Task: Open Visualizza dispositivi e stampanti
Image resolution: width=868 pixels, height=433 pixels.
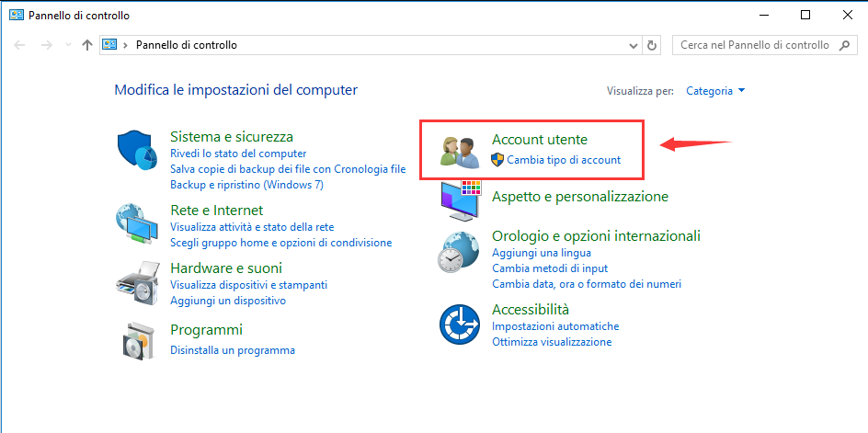Action: point(248,285)
